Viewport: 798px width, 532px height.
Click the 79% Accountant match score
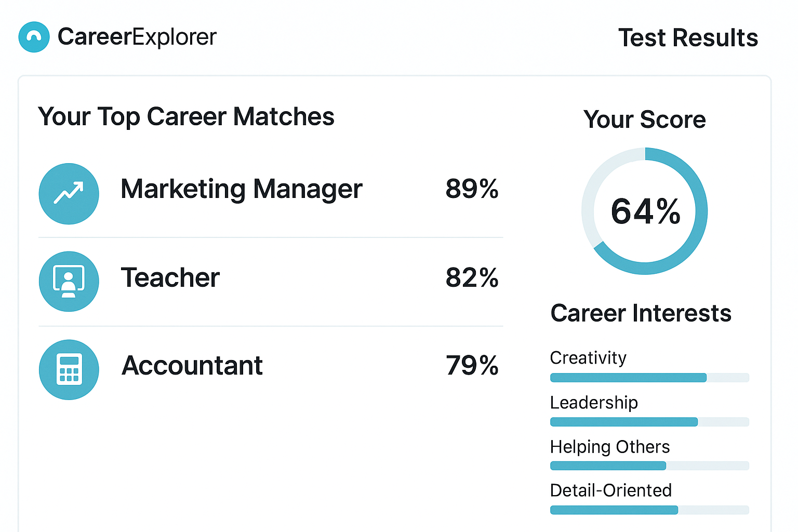[x=472, y=366]
